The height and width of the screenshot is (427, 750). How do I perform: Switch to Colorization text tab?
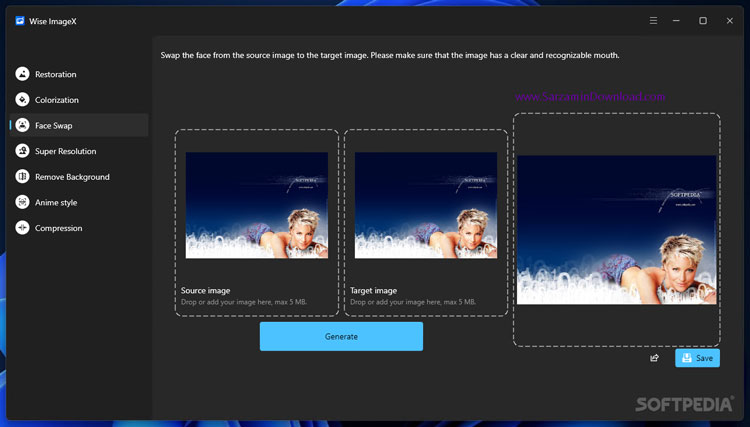(56, 100)
